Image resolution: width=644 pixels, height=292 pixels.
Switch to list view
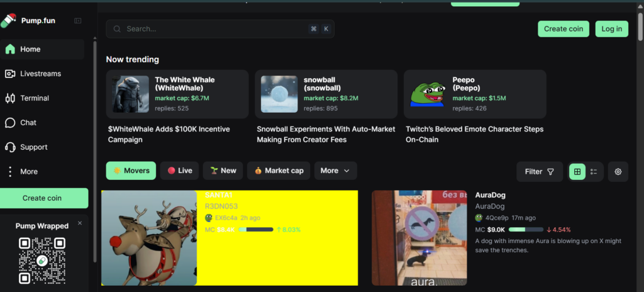click(x=594, y=172)
